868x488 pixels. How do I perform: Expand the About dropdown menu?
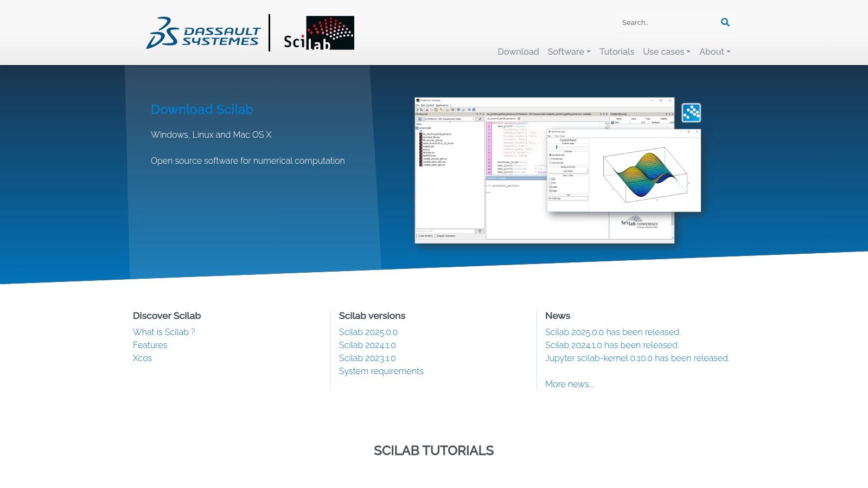click(715, 52)
